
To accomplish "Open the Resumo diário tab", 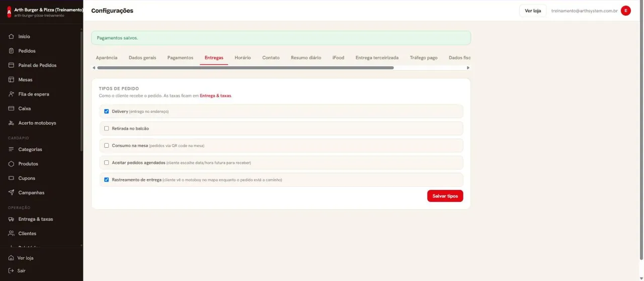I will 306,58.
